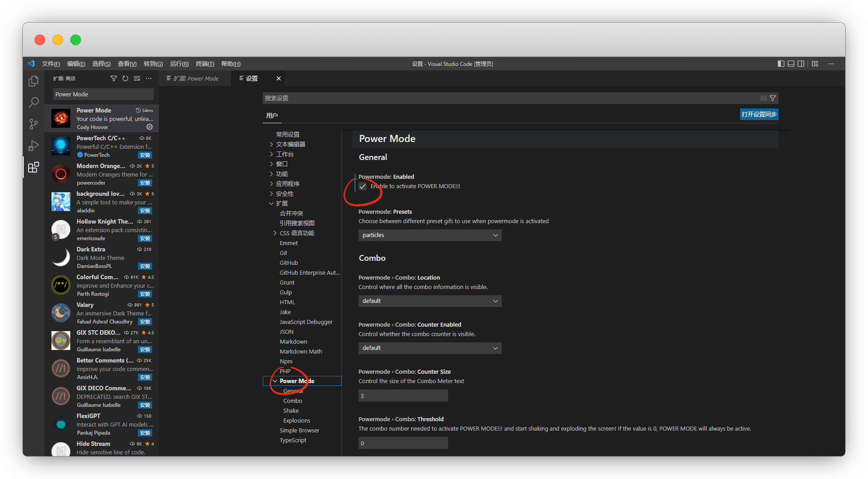The height and width of the screenshot is (479, 868).
Task: Open the 终端(T) menu
Action: coord(205,64)
